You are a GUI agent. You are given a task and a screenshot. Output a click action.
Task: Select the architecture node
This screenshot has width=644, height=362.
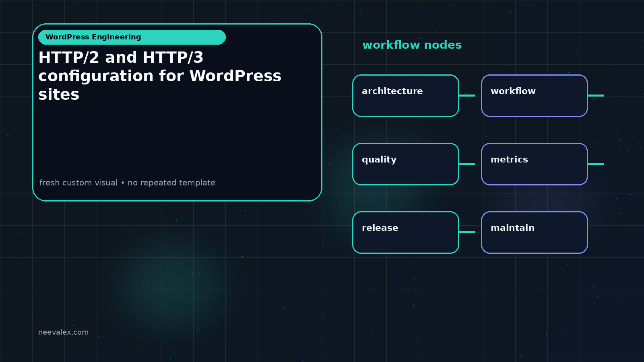coord(406,96)
